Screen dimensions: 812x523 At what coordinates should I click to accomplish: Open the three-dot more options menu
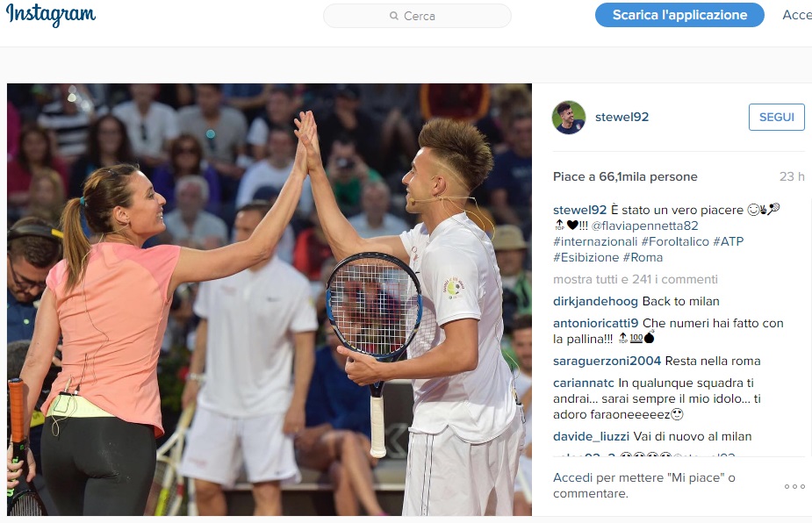[x=794, y=486]
